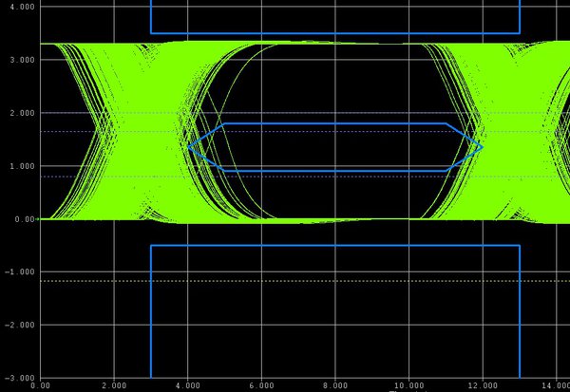Click the 2.000 tick label on the vertical axis

(22, 113)
